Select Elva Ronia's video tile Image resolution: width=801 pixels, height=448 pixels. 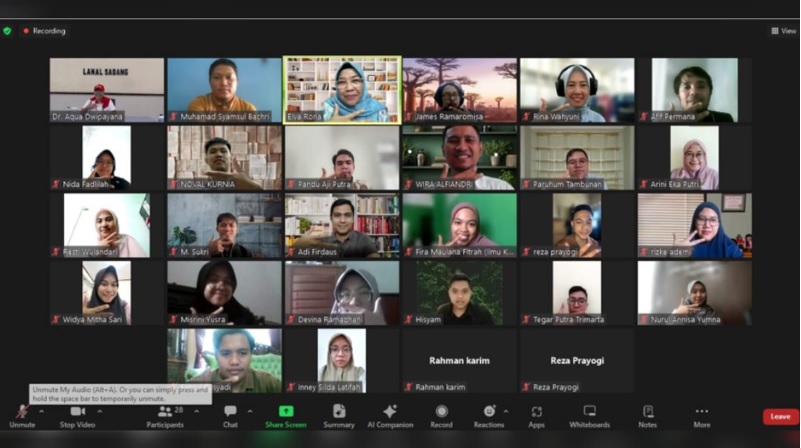coord(342,90)
